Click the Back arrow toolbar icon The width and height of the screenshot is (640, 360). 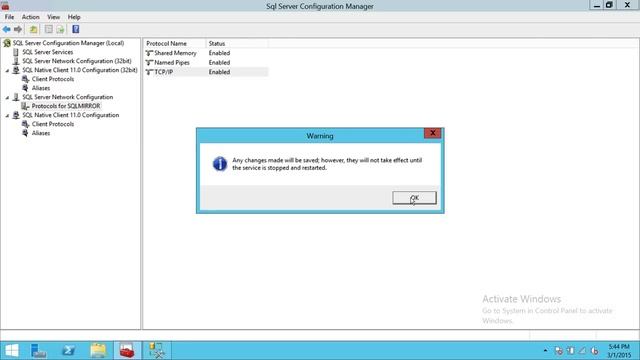(x=7, y=29)
